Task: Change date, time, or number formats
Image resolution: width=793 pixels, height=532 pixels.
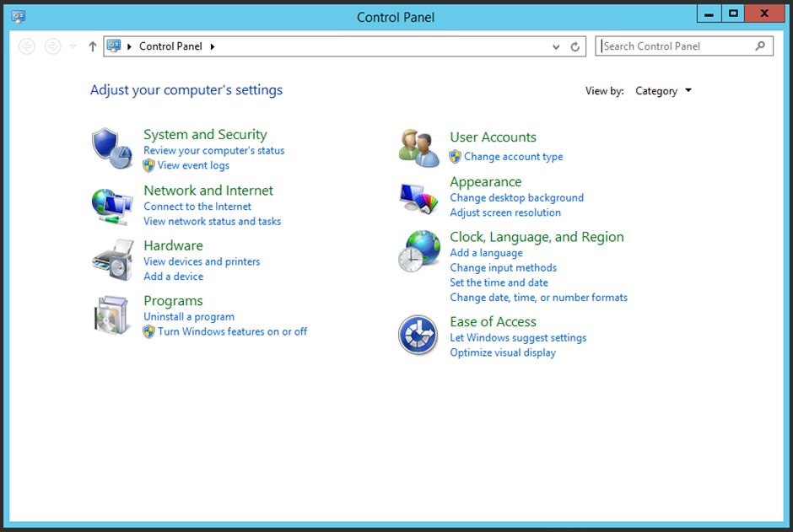Action: click(x=538, y=298)
